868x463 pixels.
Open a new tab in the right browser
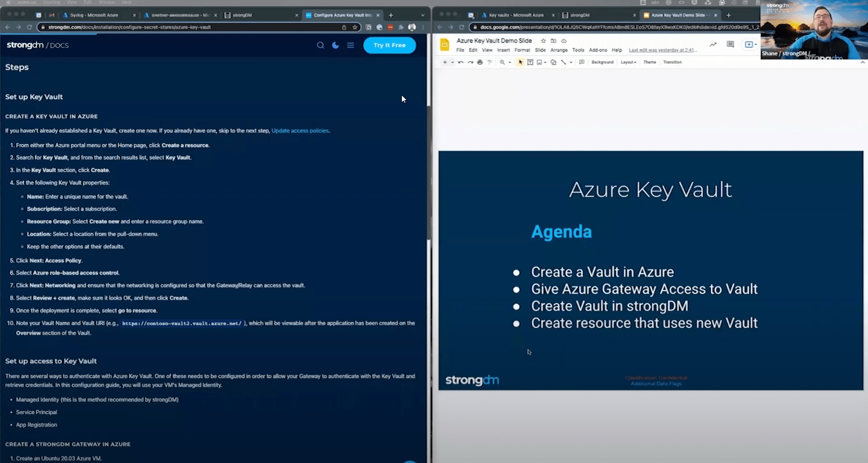728,15
